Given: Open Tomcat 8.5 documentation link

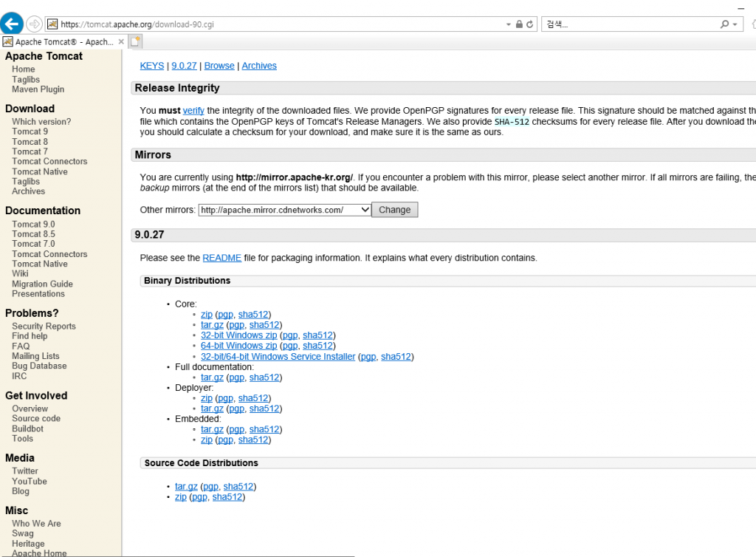Looking at the screenshot, I should coord(33,234).
